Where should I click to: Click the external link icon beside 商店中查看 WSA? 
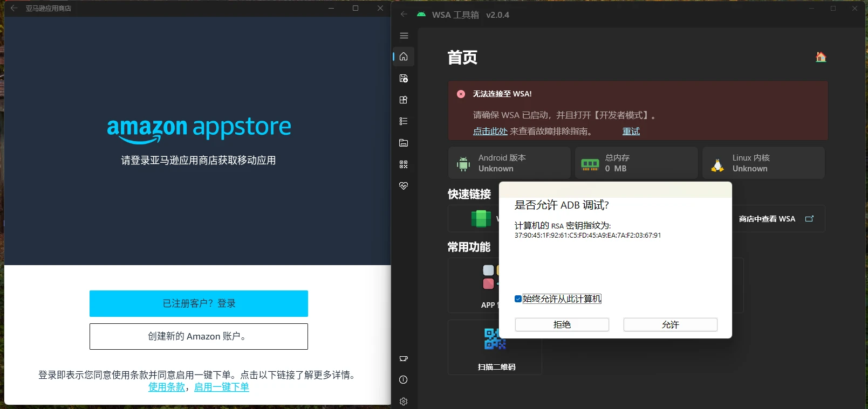[x=809, y=219]
